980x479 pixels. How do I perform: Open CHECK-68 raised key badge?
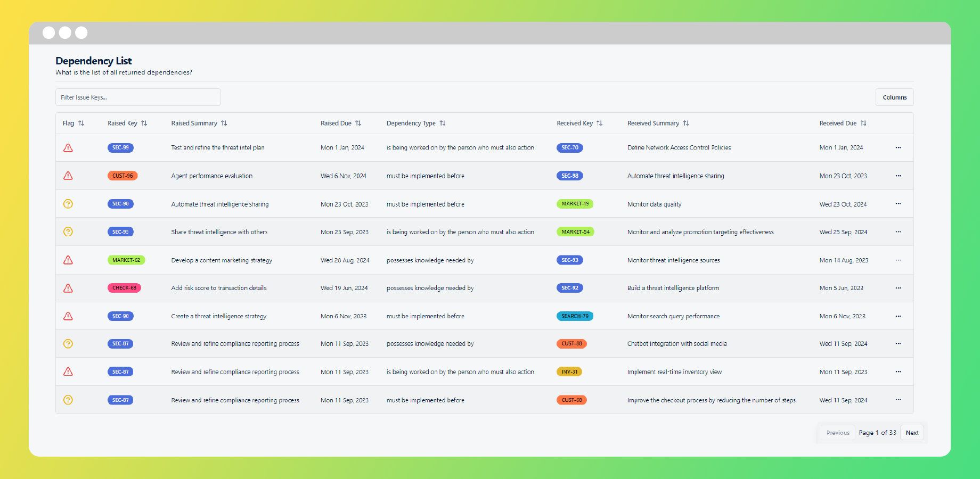tap(124, 288)
